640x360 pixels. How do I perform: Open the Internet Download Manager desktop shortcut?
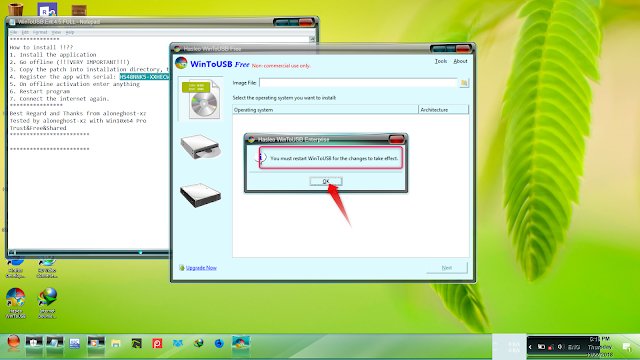click(x=47, y=302)
